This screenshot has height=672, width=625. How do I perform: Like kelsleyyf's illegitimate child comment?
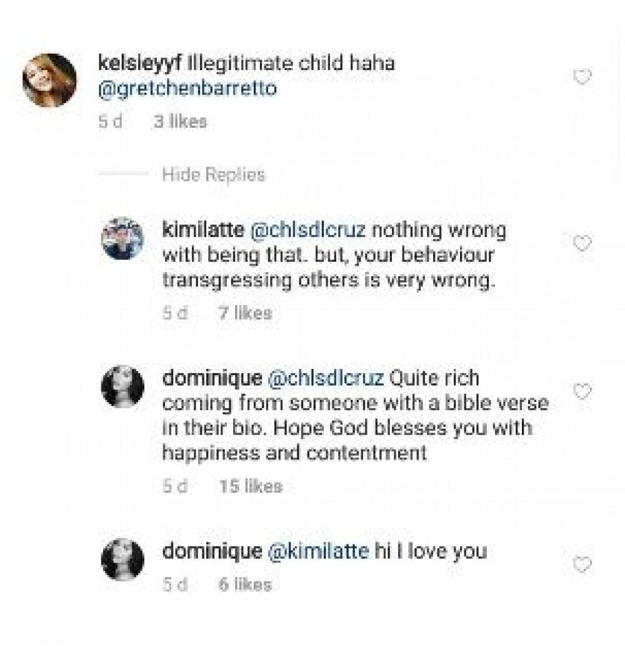pos(582,78)
